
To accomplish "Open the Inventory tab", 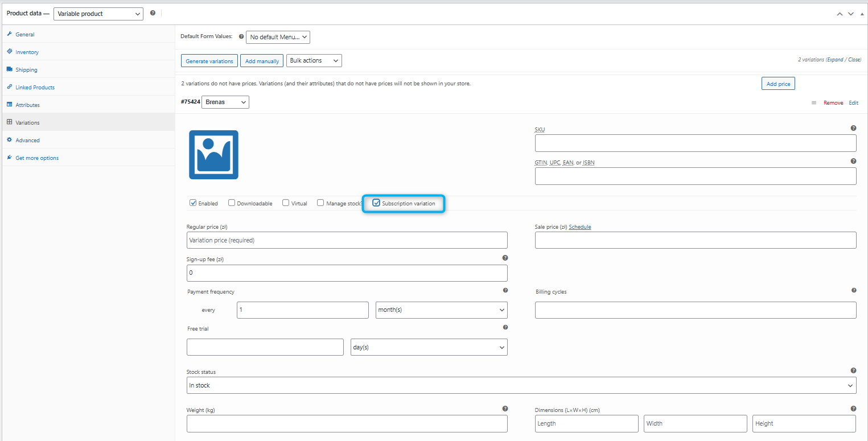I will [x=27, y=52].
